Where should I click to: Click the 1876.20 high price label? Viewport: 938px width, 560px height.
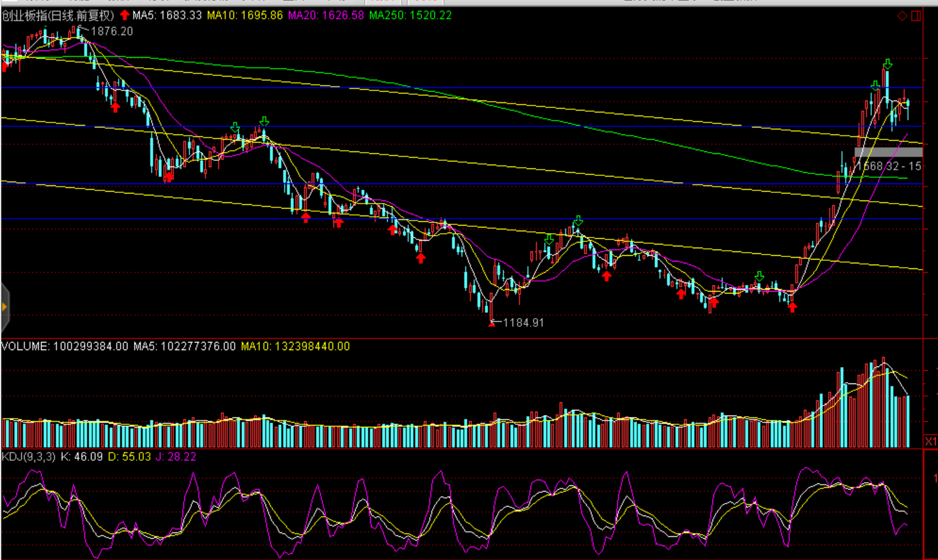click(x=111, y=31)
